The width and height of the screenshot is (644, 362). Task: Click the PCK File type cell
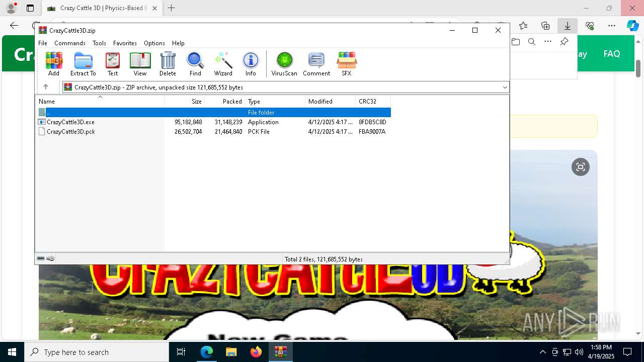coord(259,132)
